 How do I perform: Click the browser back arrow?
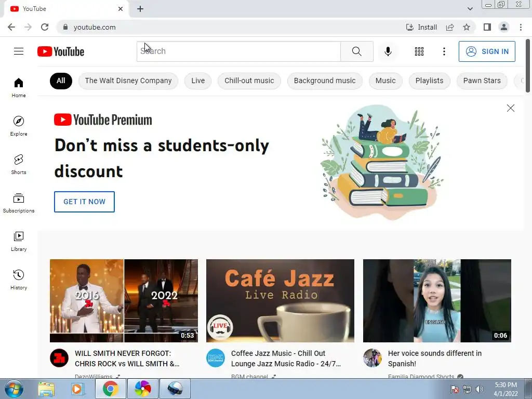[x=11, y=27]
